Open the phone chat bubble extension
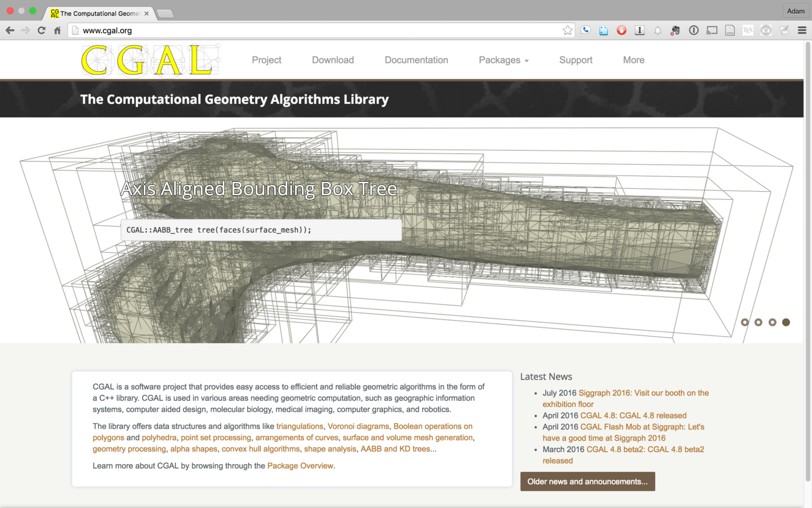This screenshot has width=812, height=508. pos(586,30)
